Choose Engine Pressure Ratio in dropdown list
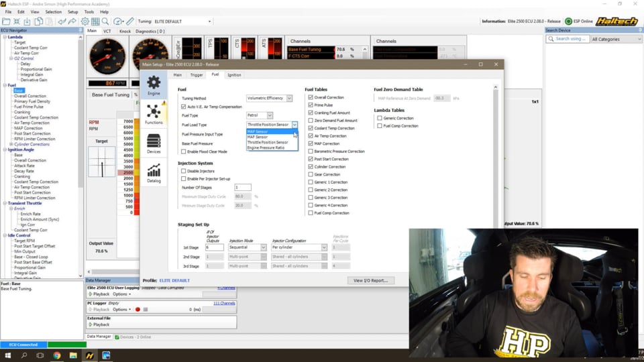 (272, 147)
